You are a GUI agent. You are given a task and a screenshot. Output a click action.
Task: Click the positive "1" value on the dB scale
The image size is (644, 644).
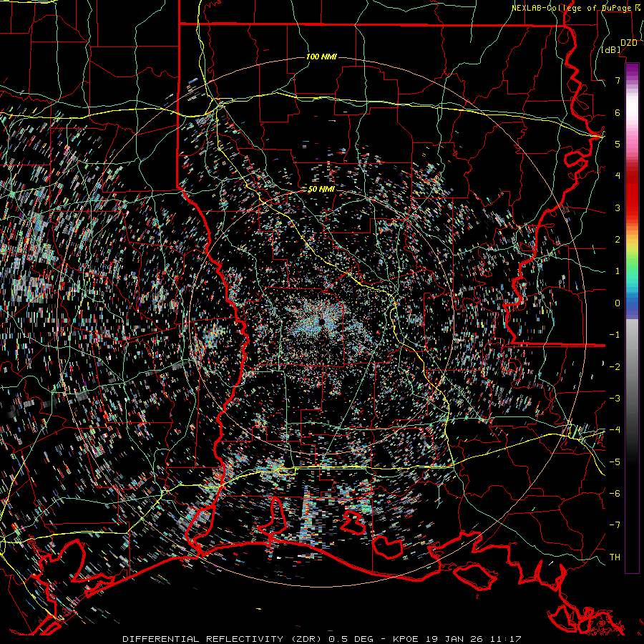pyautogui.click(x=618, y=271)
